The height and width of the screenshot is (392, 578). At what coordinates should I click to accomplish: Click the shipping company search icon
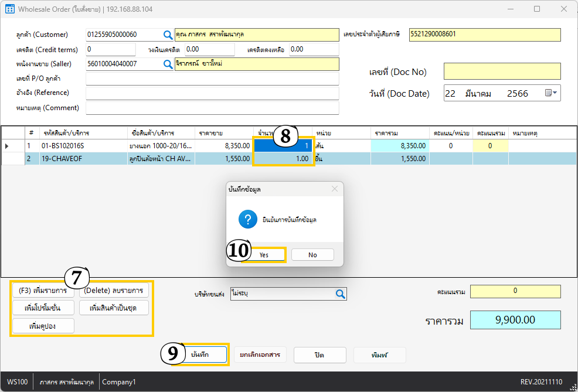[340, 294]
